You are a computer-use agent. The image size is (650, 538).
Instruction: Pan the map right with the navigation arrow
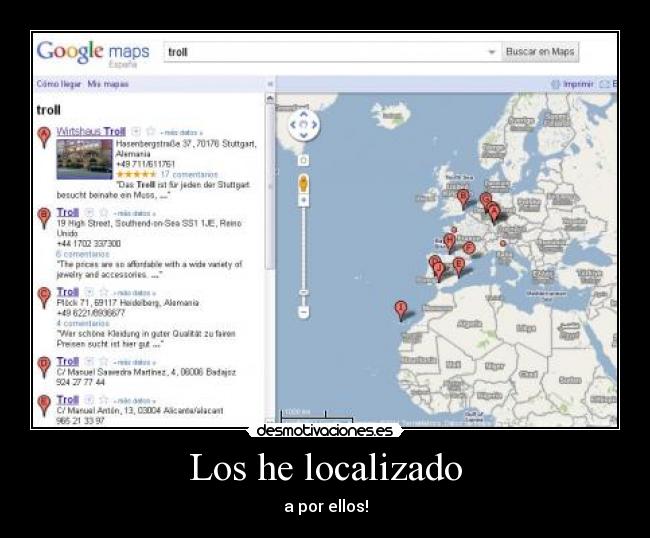tap(314, 124)
